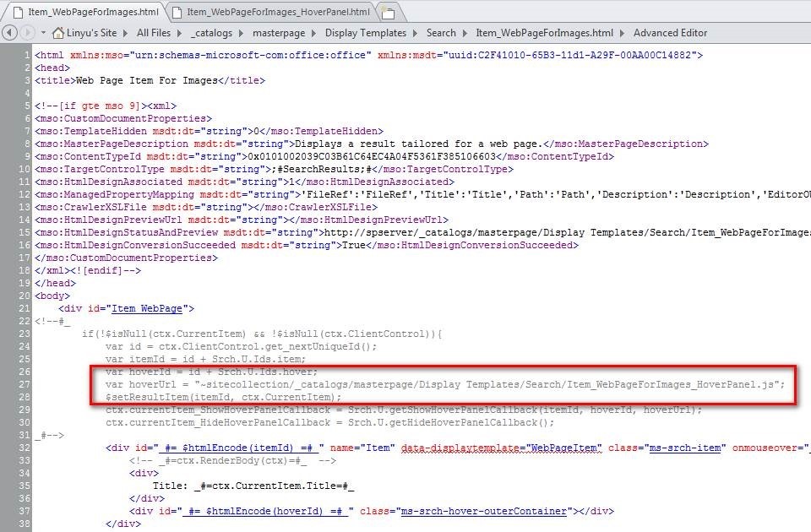This screenshot has width=811, height=532.
Task: Expand the arrow after Search in the breadcrumb
Action: click(465, 33)
